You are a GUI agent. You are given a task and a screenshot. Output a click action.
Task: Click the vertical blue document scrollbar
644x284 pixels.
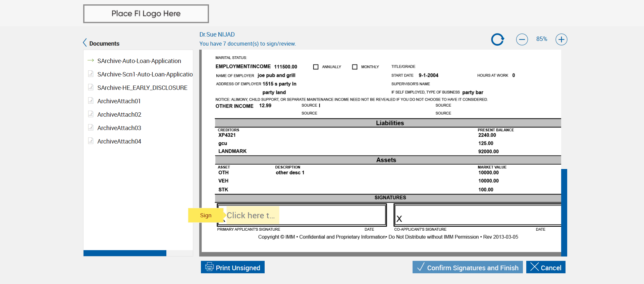[564, 212]
